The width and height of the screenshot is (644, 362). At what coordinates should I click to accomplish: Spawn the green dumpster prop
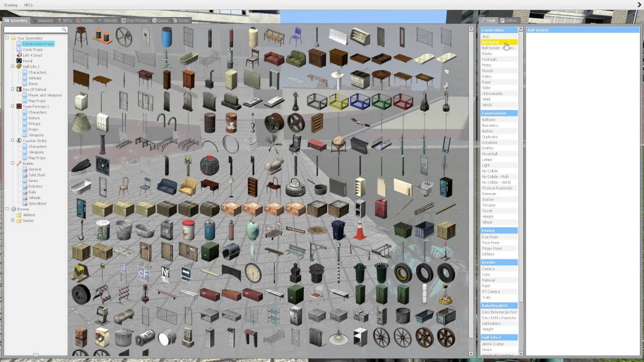click(x=403, y=230)
